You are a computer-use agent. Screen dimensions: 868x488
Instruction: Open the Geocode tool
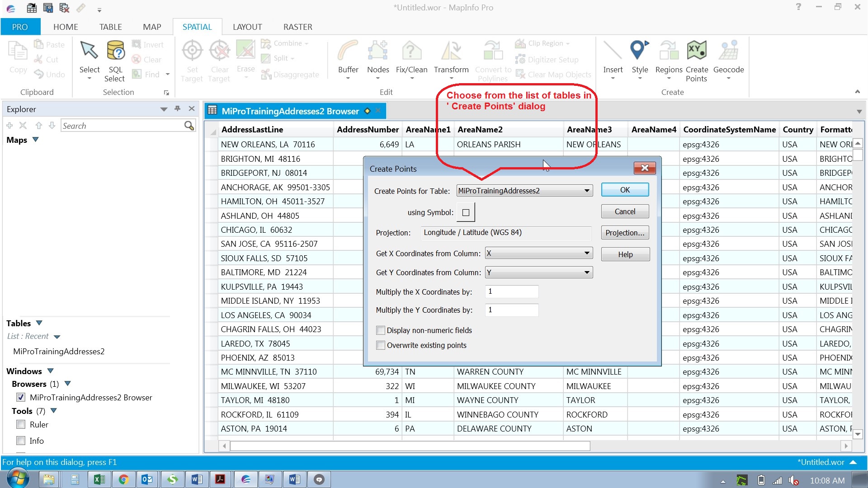pyautogui.click(x=728, y=51)
